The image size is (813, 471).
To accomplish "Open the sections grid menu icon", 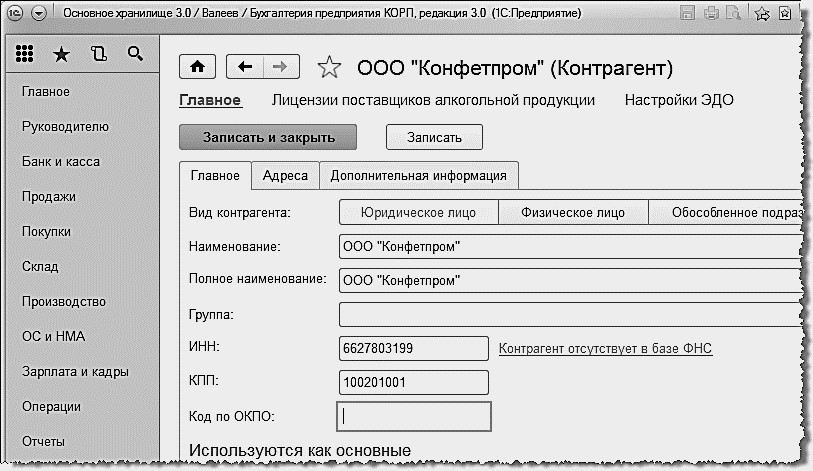I will tap(24, 53).
